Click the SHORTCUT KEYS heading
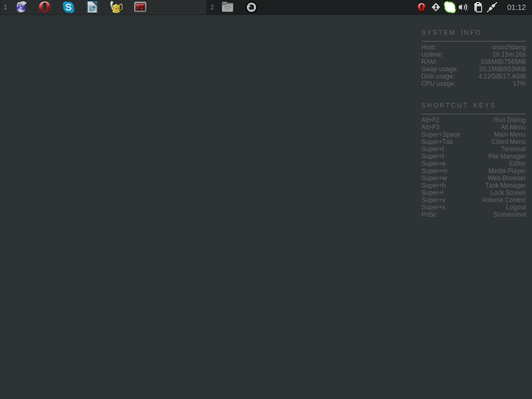Image resolution: width=532 pixels, height=399 pixels. (x=458, y=105)
